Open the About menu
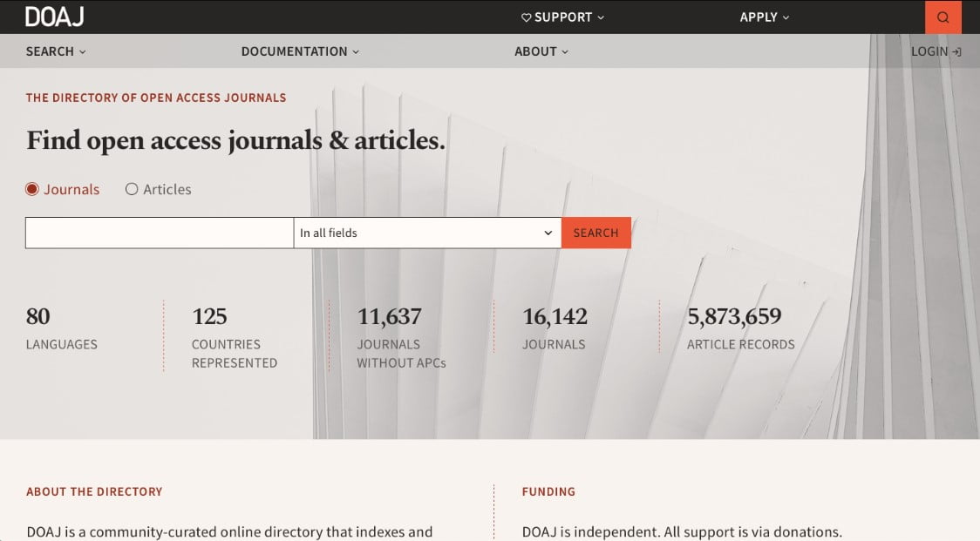980x541 pixels. (535, 51)
